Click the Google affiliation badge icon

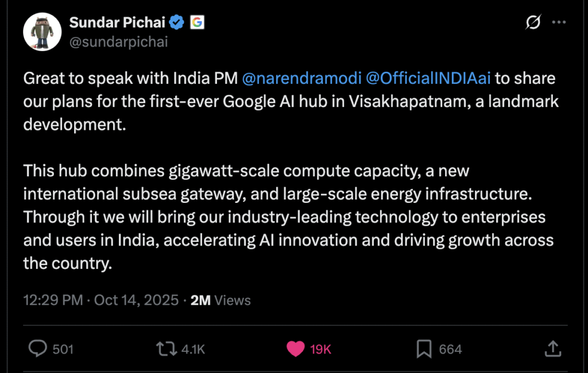(x=197, y=22)
